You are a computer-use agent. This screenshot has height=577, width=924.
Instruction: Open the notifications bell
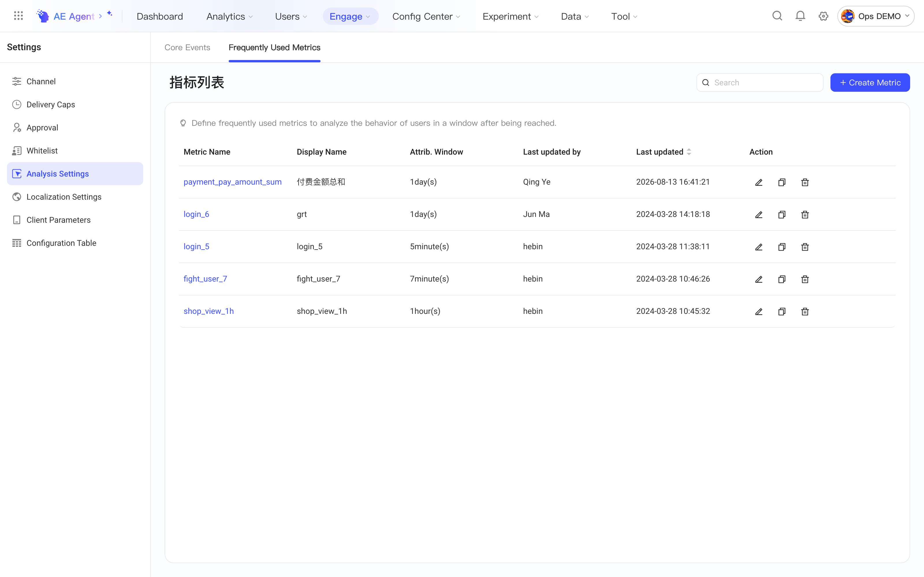pos(800,16)
